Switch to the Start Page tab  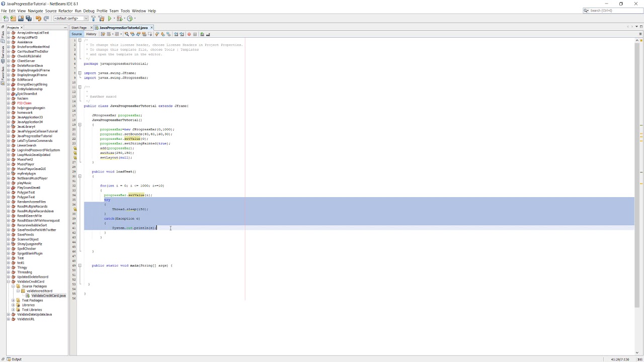79,28
